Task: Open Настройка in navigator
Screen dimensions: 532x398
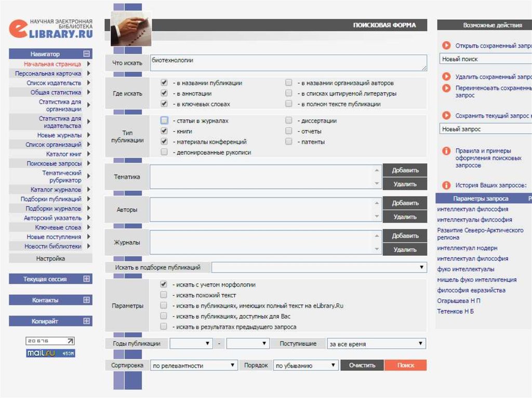Action: (50, 258)
